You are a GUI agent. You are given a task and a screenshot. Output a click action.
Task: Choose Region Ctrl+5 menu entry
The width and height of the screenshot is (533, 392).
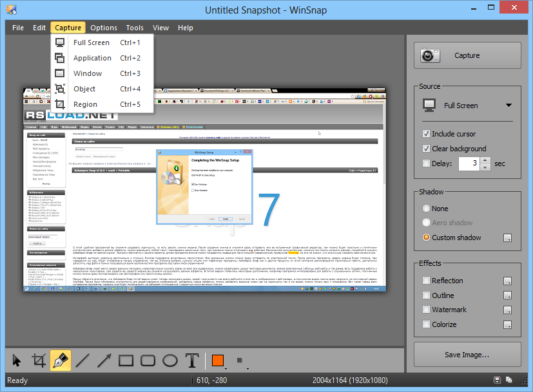(102, 104)
